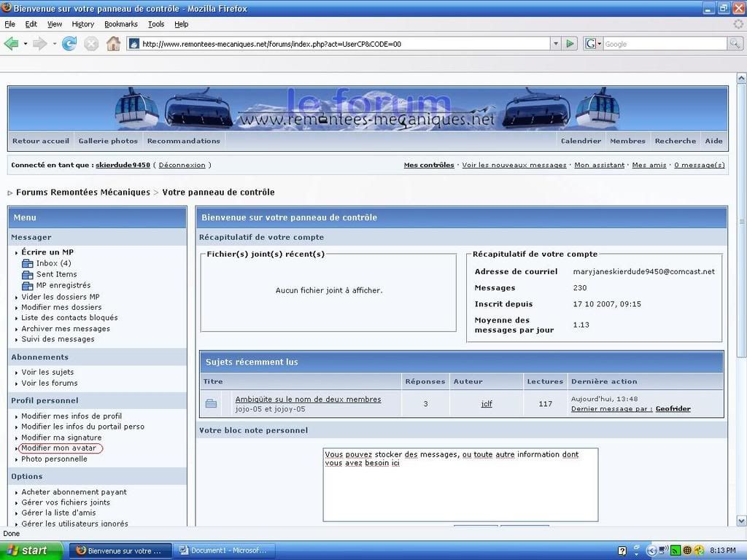This screenshot has width=747, height=560.
Task: Click the skierdude9450 username link
Action: pos(123,166)
